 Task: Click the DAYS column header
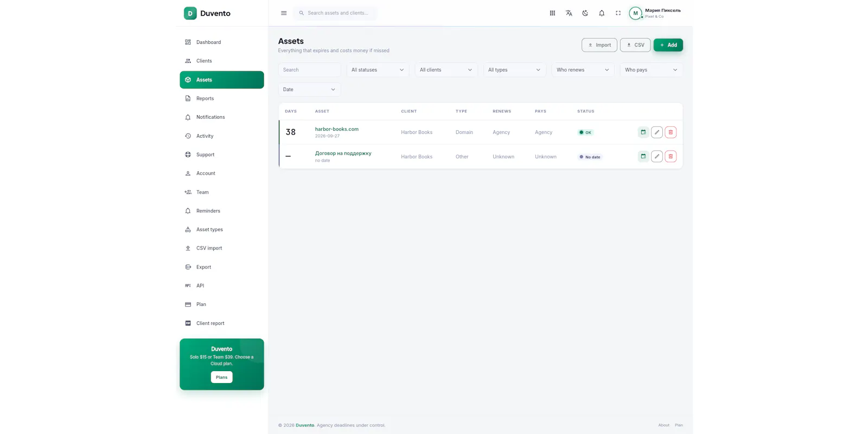pyautogui.click(x=291, y=111)
